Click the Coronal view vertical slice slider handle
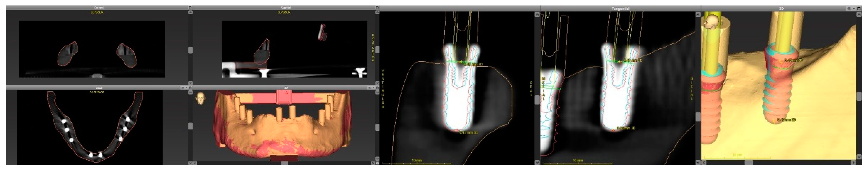 (190, 50)
